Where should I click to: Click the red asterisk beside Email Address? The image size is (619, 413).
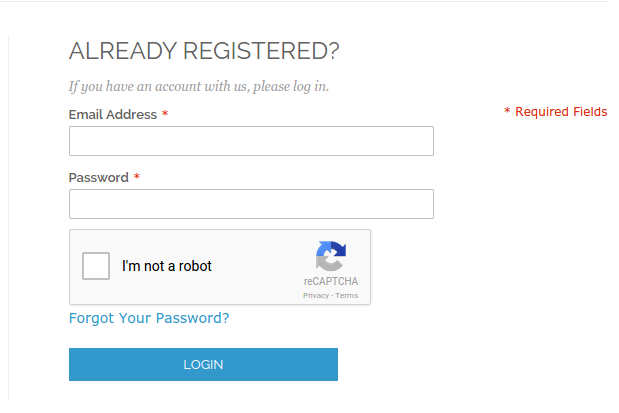tap(165, 114)
